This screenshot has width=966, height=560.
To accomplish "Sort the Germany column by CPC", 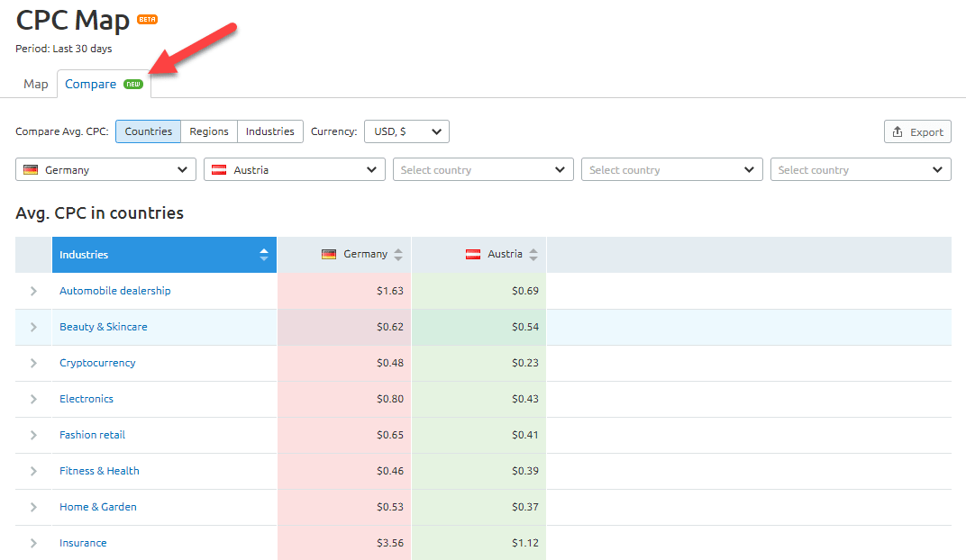I will [398, 255].
